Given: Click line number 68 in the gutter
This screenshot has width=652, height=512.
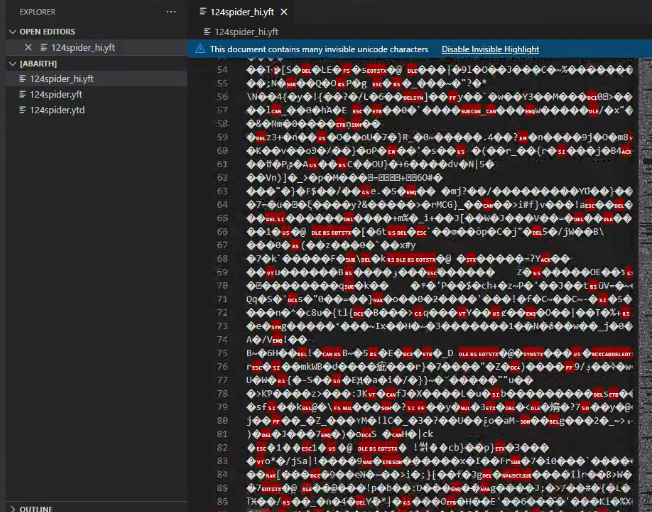Looking at the screenshot, I should [x=222, y=259].
